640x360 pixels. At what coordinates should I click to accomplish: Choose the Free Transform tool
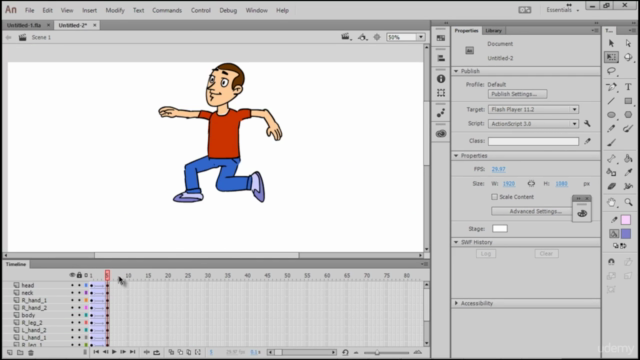point(611,57)
